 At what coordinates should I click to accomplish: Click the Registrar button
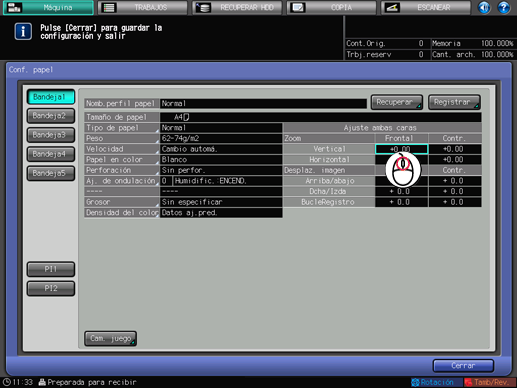[454, 102]
